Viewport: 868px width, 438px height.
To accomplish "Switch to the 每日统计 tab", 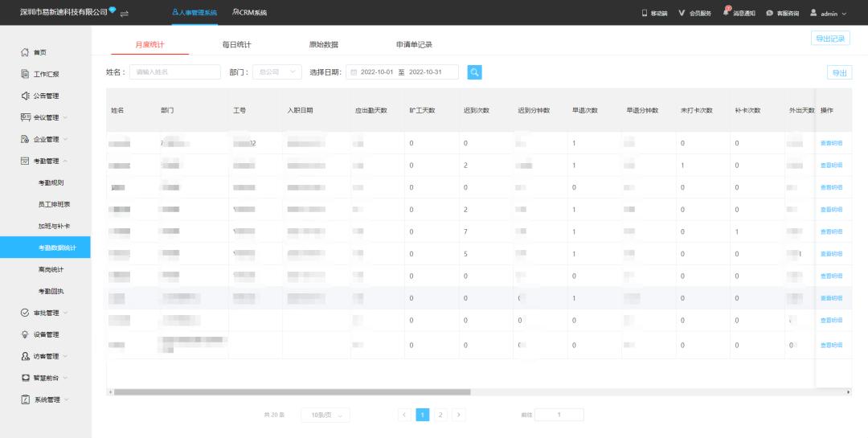I will [x=236, y=44].
